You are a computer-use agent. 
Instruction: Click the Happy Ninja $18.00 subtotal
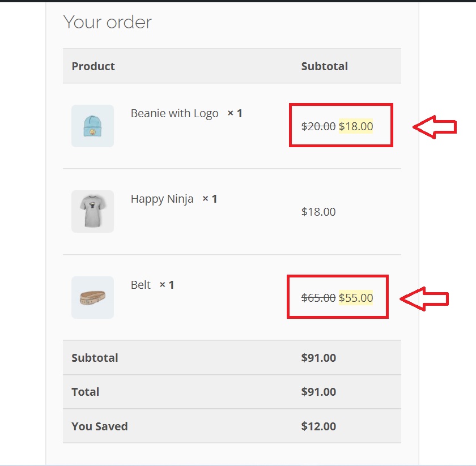[x=318, y=212]
